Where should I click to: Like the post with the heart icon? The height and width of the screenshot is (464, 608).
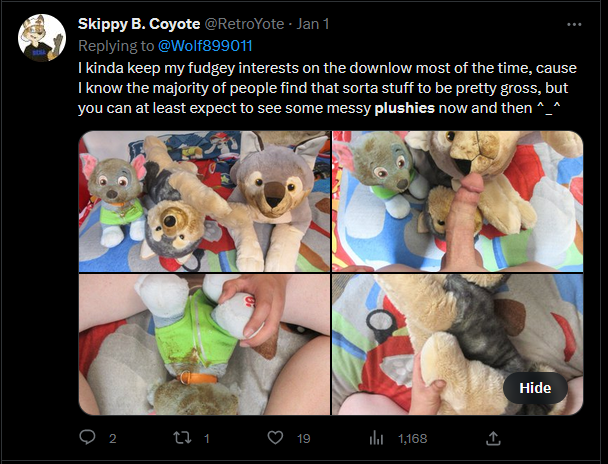pos(275,438)
